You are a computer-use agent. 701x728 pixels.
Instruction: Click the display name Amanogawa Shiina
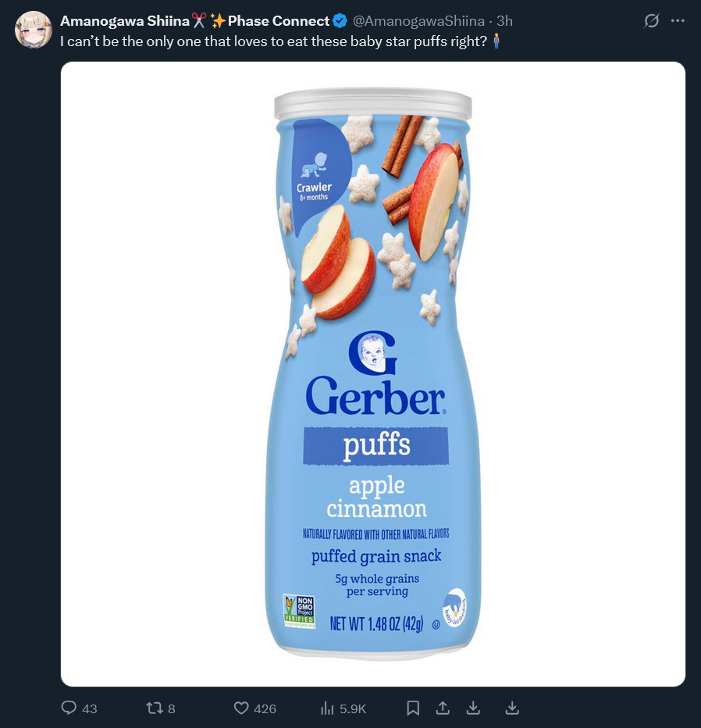tap(125, 21)
